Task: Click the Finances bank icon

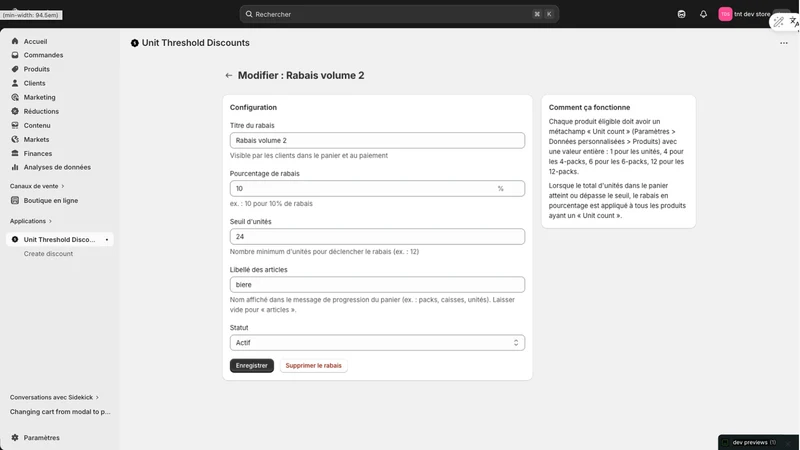Action: [x=15, y=153]
